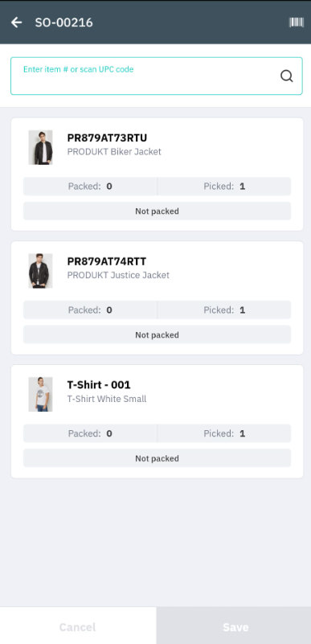
Task: Click the Cancel button
Action: [78, 627]
